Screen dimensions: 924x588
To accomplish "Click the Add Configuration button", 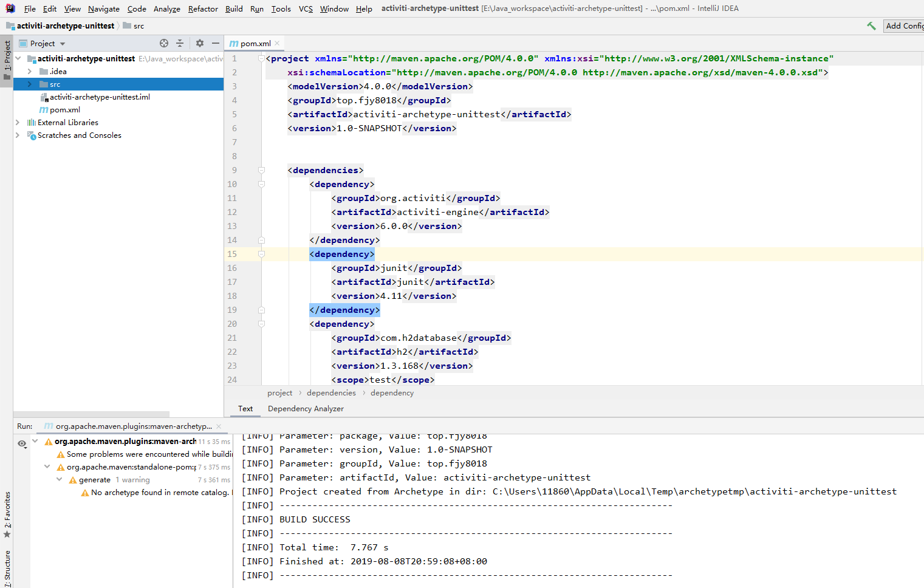I will [904, 26].
